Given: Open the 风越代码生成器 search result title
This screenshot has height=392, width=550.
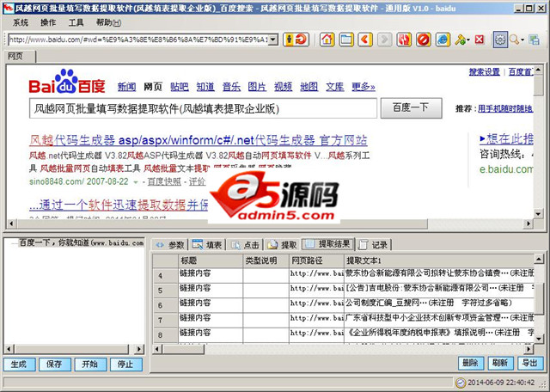Looking at the screenshot, I should click(199, 140).
